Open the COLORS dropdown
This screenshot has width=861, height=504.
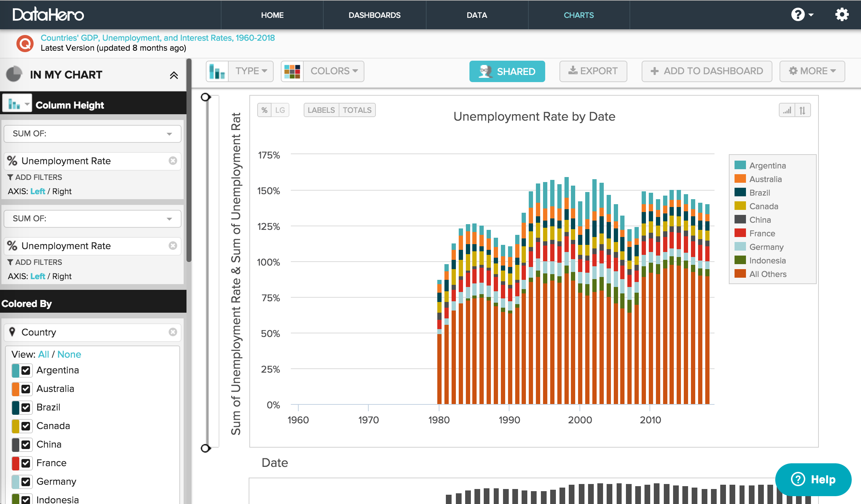click(x=333, y=71)
